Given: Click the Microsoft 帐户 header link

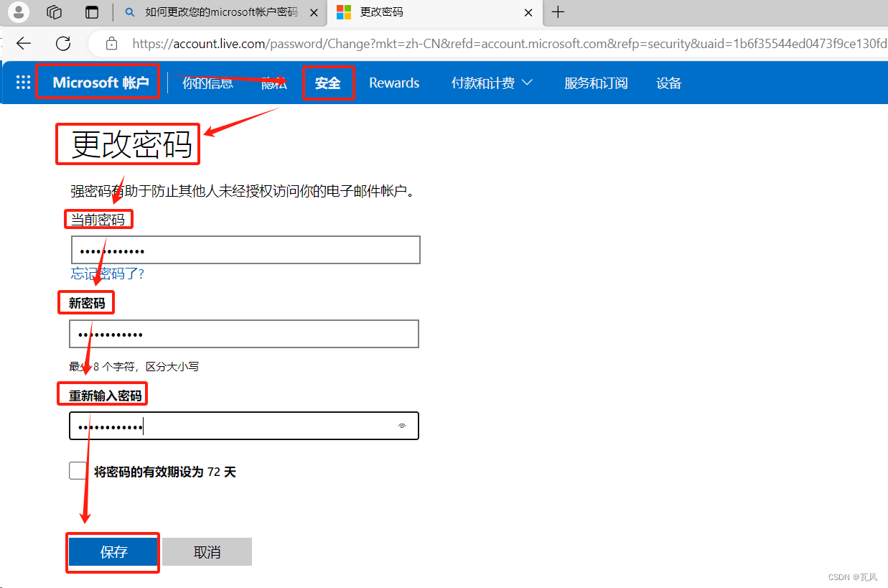Looking at the screenshot, I should [101, 83].
